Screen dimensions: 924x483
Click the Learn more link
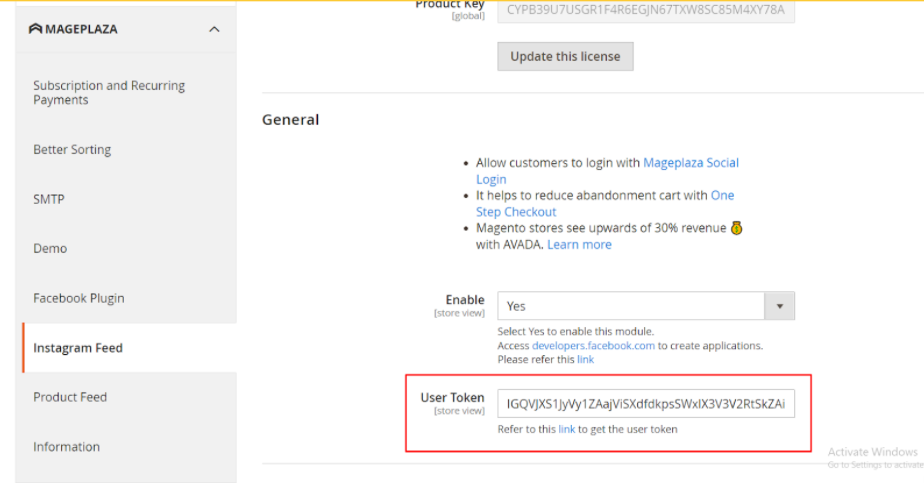579,245
